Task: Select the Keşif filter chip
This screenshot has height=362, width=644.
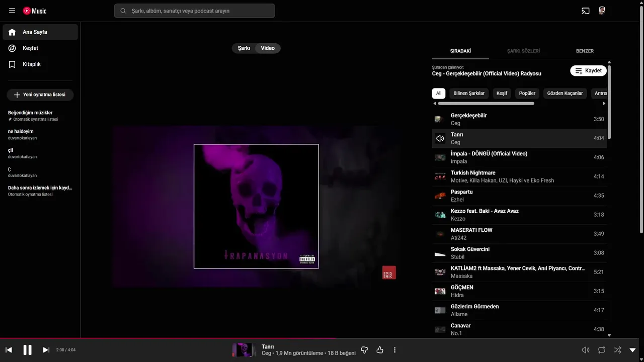Action: 502,94
